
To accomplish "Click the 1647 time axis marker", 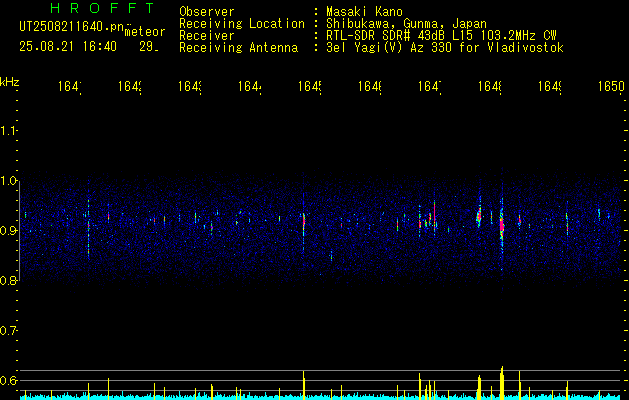I will 430,86.
